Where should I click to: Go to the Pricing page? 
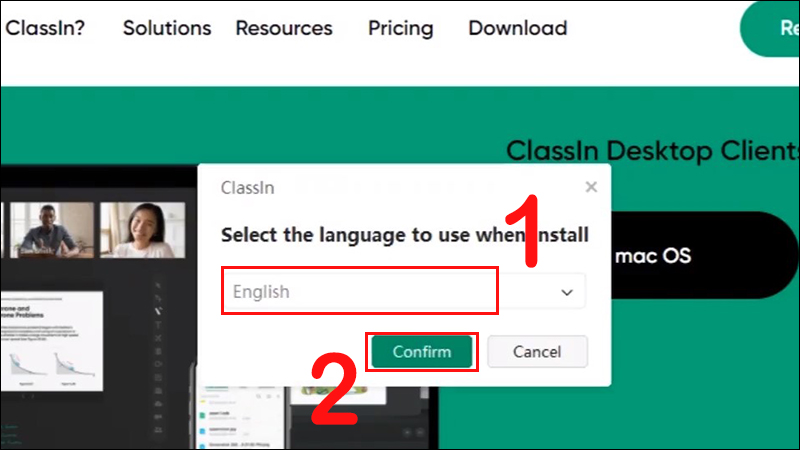[401, 29]
